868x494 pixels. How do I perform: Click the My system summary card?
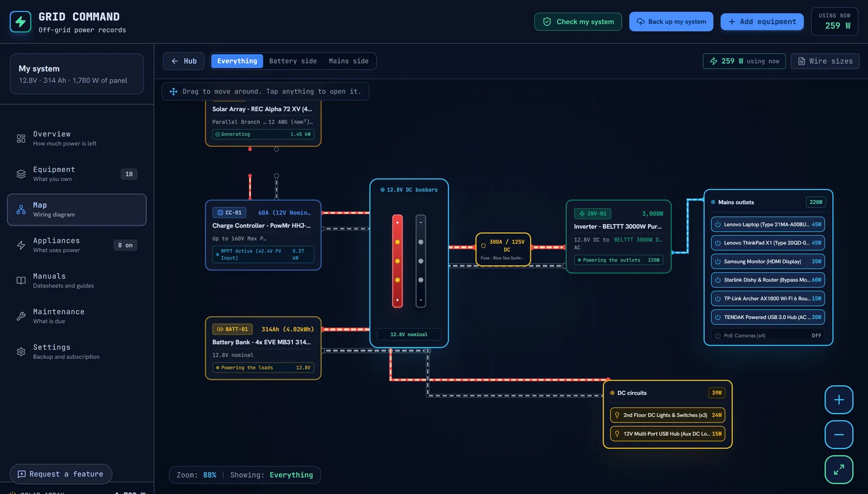(76, 74)
